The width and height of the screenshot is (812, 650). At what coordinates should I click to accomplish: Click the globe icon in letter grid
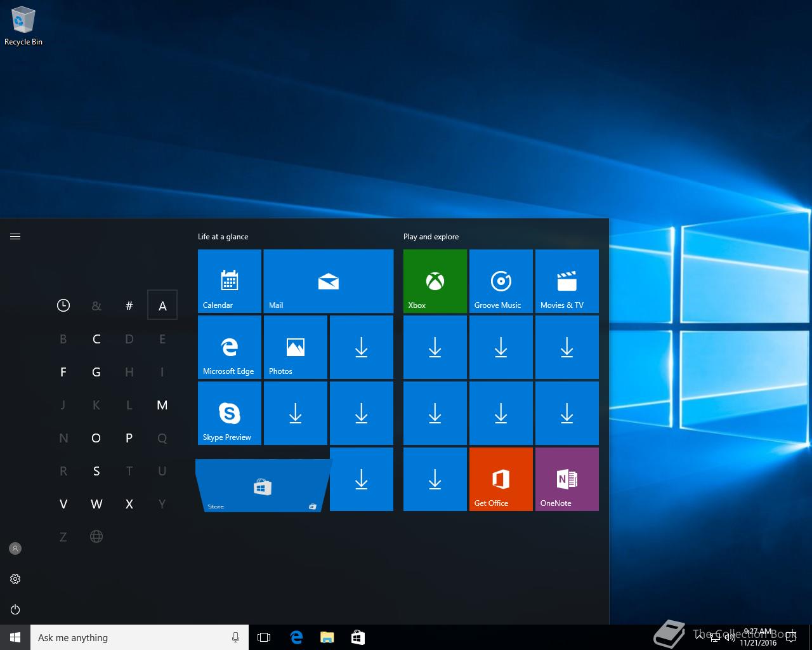coord(96,536)
